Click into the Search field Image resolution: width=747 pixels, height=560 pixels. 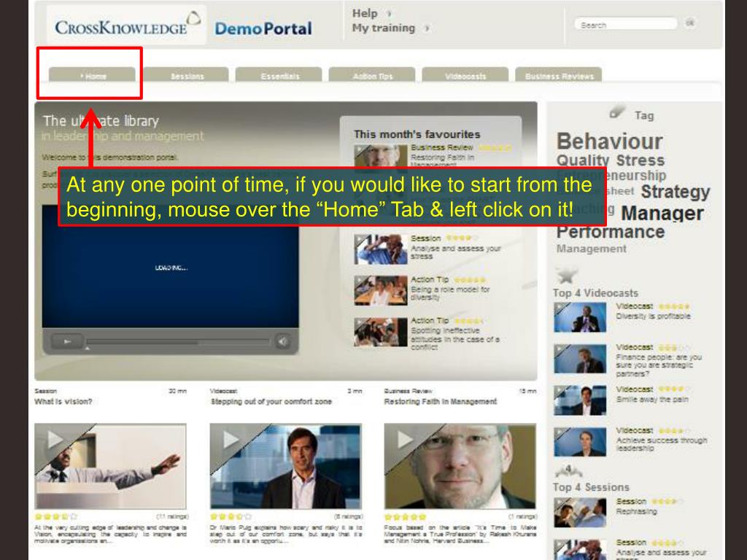pos(626,24)
